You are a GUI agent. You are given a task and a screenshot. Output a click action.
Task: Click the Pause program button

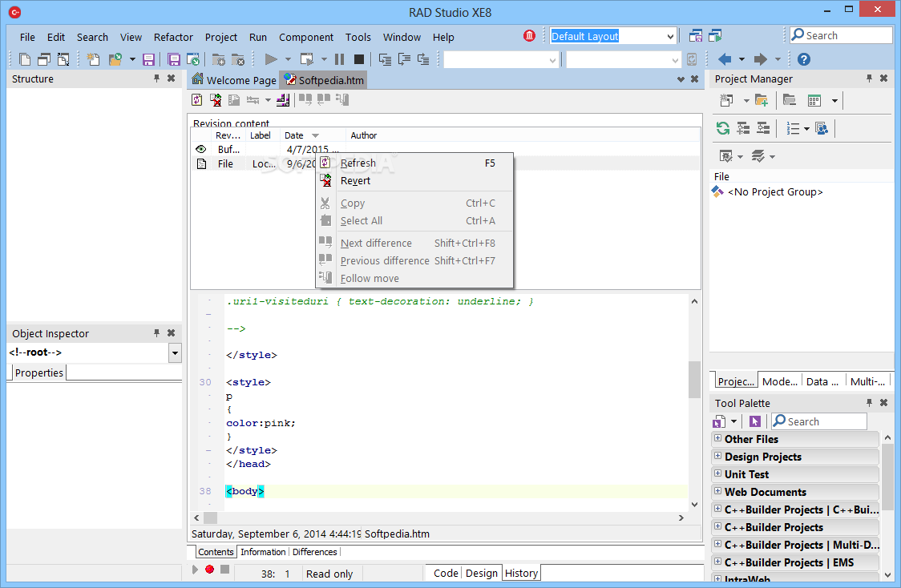click(x=340, y=59)
